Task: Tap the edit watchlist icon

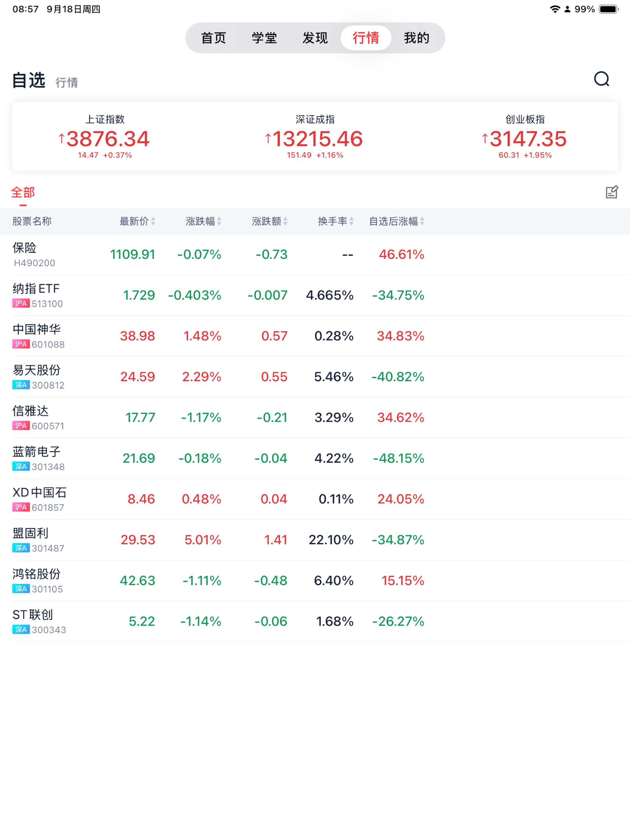Action: point(612,192)
